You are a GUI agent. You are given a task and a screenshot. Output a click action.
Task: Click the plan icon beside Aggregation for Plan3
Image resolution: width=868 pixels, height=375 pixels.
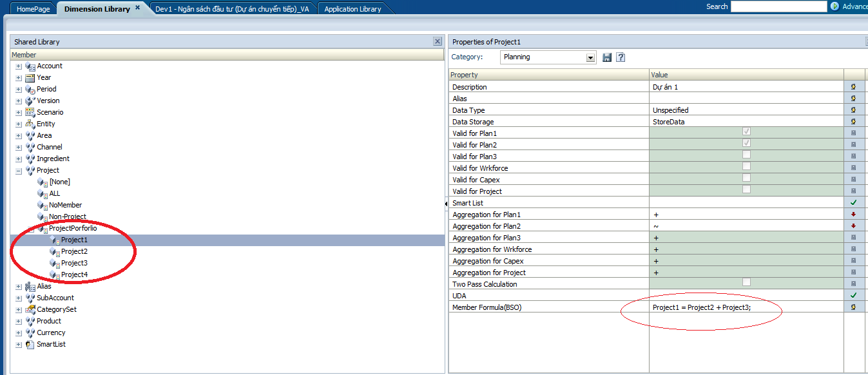(x=854, y=237)
